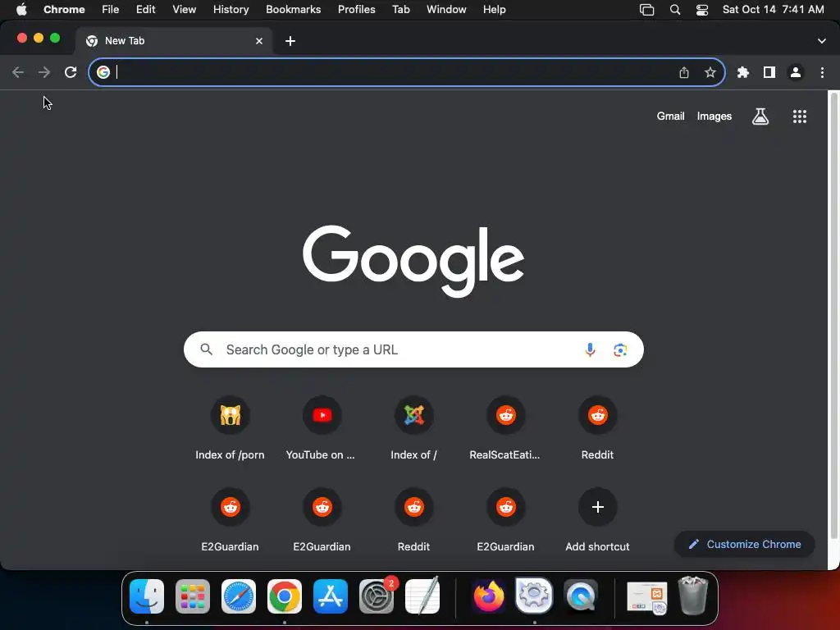Screen dimensions: 840x630
Task: Click the magnifier in Google search box
Action: [206, 349]
